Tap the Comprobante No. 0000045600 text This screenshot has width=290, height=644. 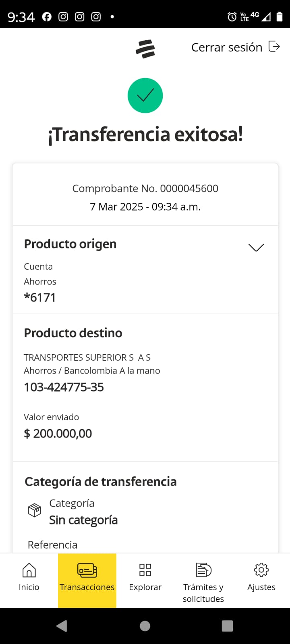click(x=145, y=188)
